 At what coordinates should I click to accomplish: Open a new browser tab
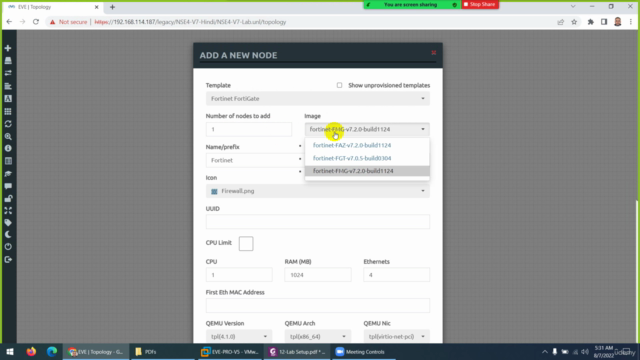point(112,7)
